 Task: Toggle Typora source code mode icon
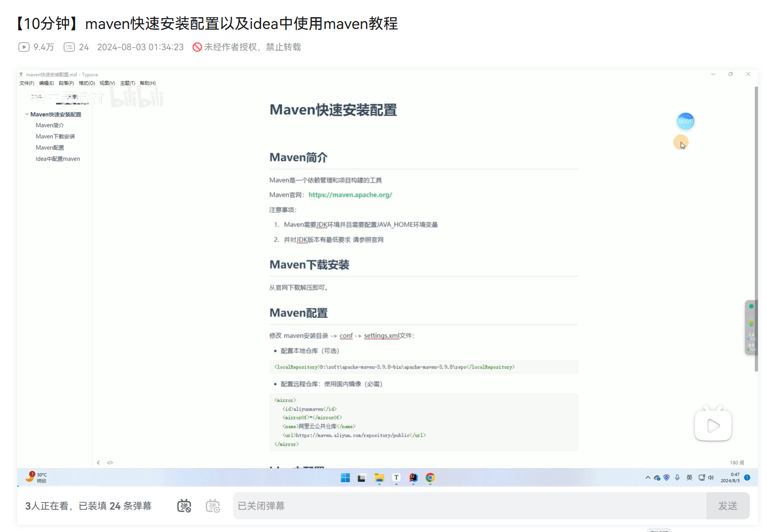click(110, 462)
